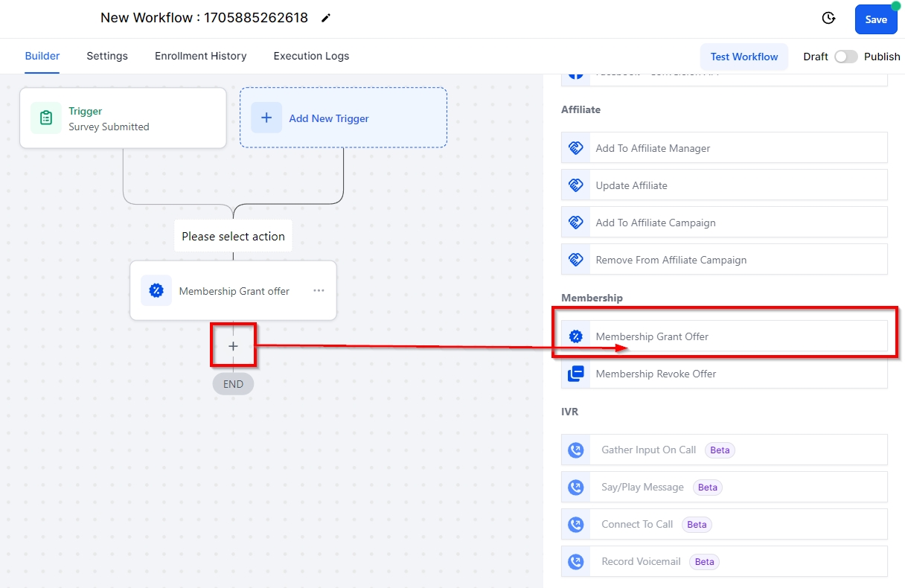Open version history clock icon
The image size is (905, 588).
[828, 19]
